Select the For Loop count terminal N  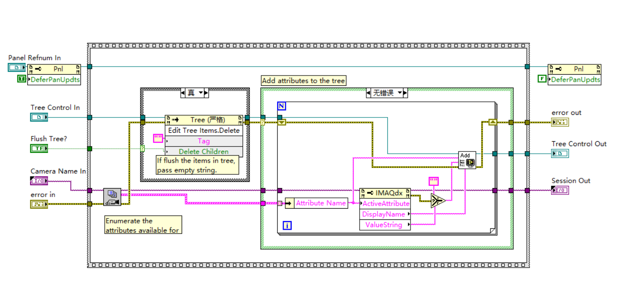tap(282, 106)
